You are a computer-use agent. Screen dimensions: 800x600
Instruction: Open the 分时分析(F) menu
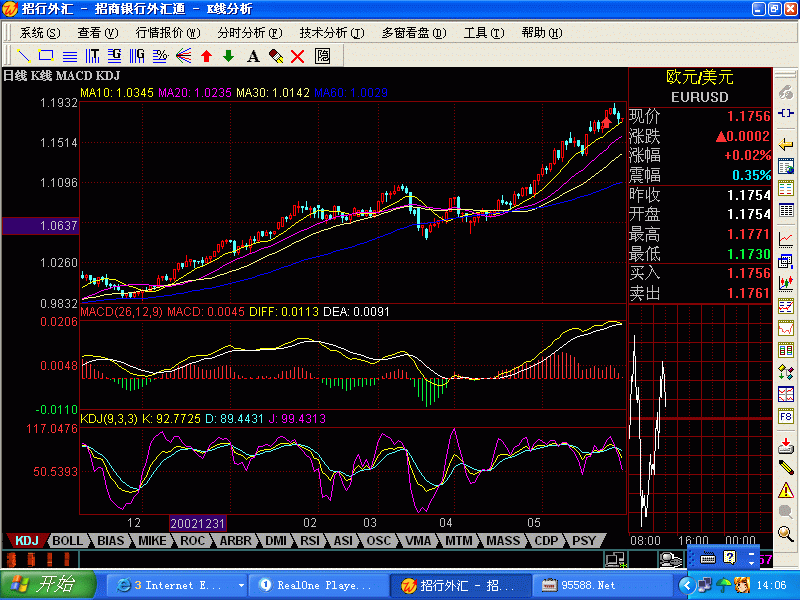coord(249,33)
